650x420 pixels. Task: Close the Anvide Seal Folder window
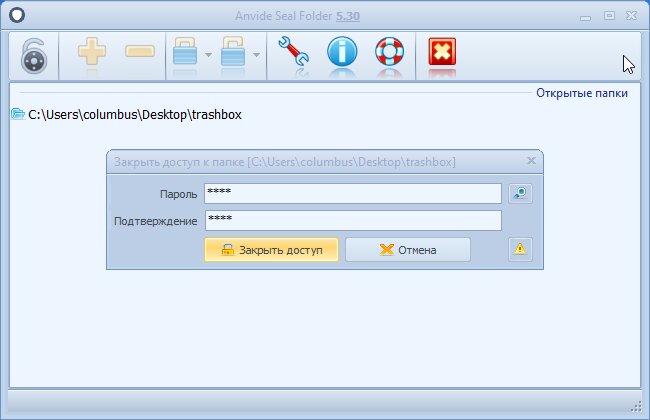(x=631, y=16)
